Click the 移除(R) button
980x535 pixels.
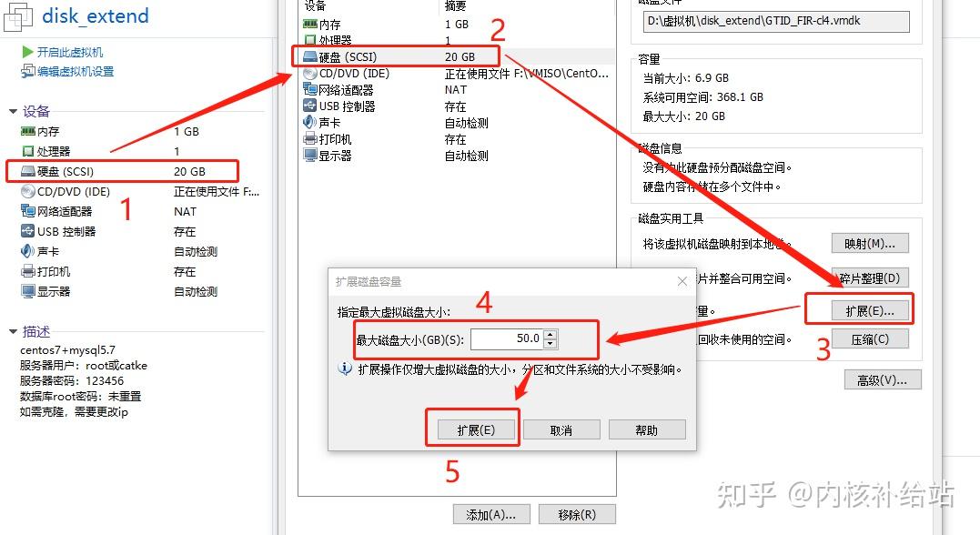577,514
